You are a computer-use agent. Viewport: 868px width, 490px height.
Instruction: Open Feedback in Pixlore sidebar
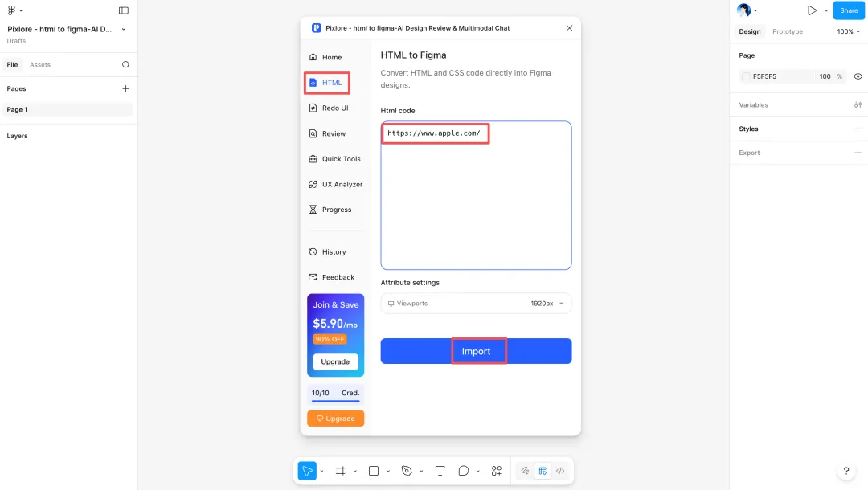[332, 277]
